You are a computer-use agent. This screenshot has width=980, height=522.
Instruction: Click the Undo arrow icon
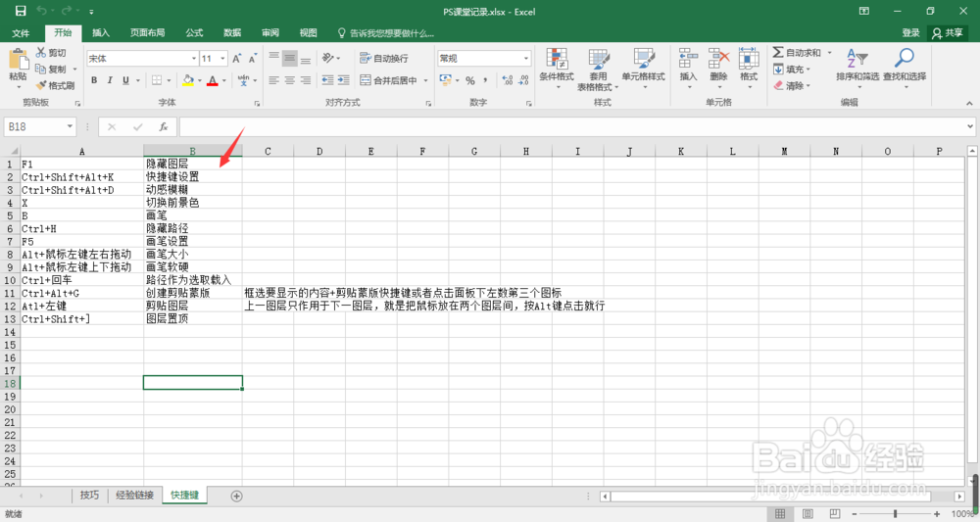click(42, 11)
